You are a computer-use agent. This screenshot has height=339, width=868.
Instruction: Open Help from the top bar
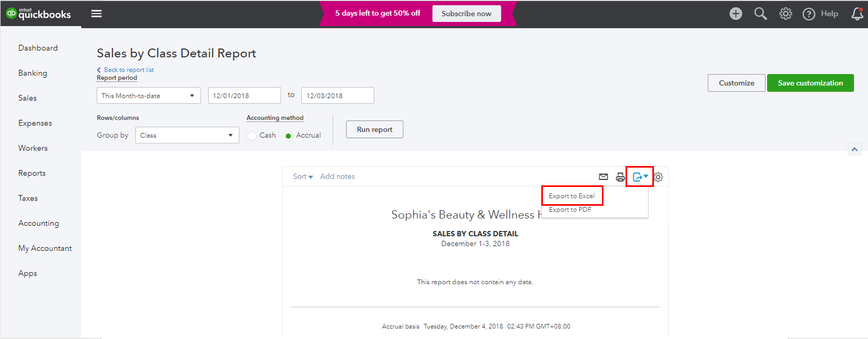point(820,14)
